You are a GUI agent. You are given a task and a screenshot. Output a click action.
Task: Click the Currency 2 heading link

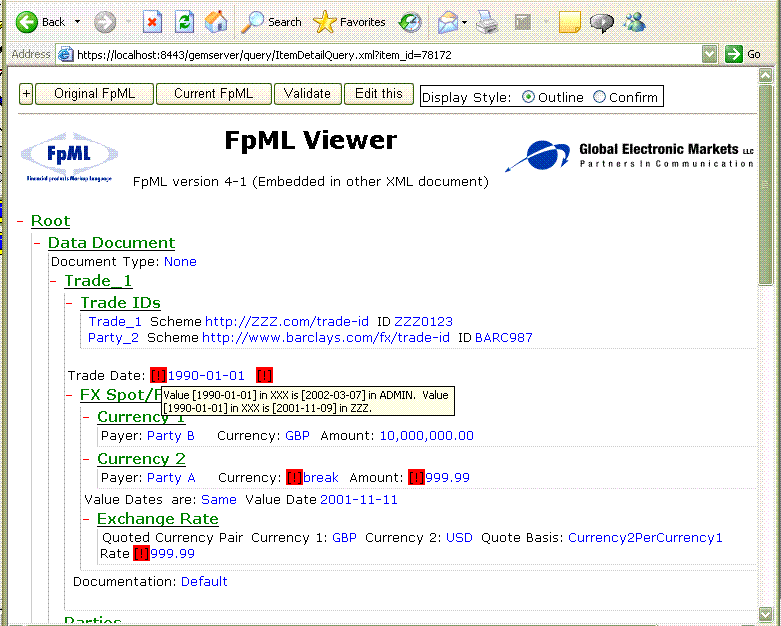(141, 459)
